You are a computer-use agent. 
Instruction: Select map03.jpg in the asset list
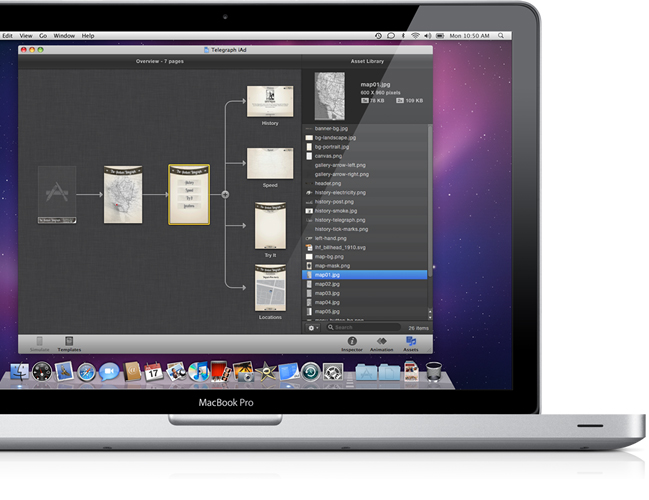pyautogui.click(x=365, y=293)
